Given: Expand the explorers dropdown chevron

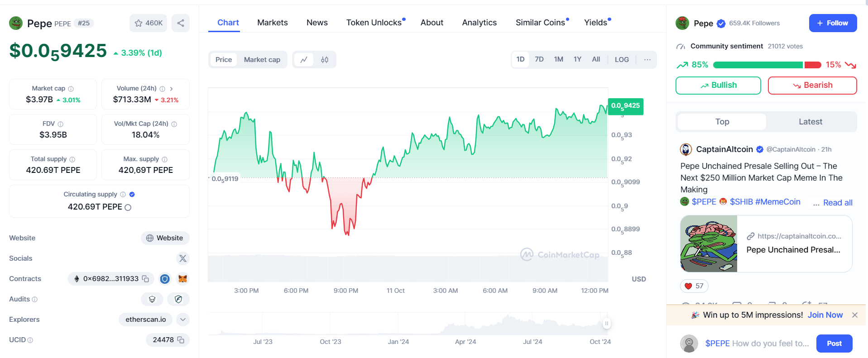Looking at the screenshot, I should (183, 320).
